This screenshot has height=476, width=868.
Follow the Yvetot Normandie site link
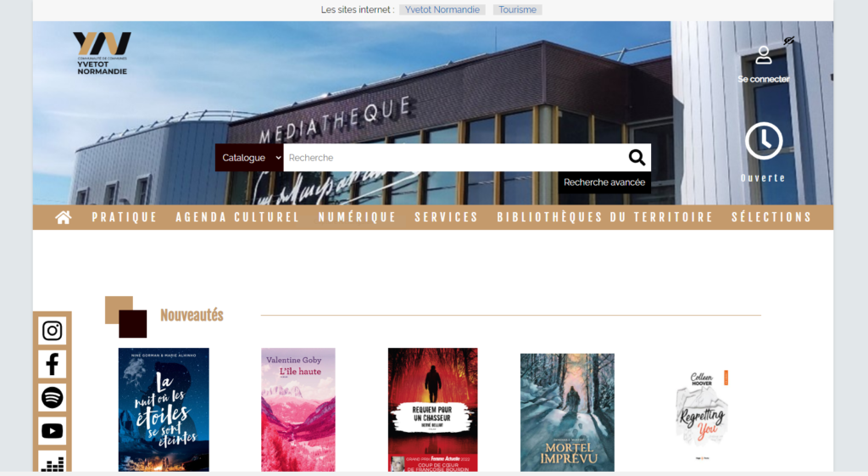pyautogui.click(x=442, y=9)
